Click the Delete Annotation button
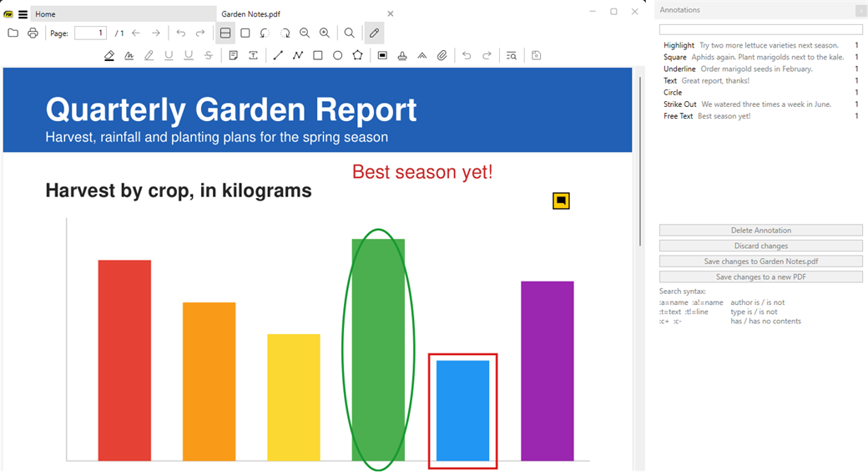868x472 pixels. (x=760, y=231)
